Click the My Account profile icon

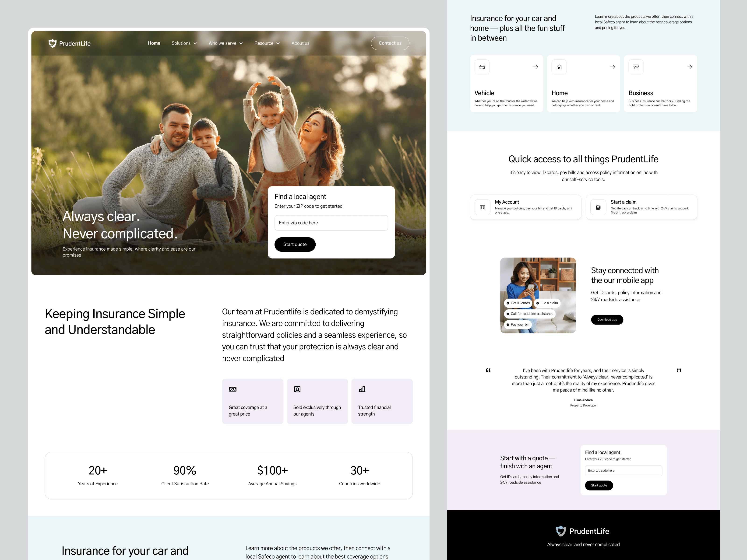pyautogui.click(x=482, y=207)
